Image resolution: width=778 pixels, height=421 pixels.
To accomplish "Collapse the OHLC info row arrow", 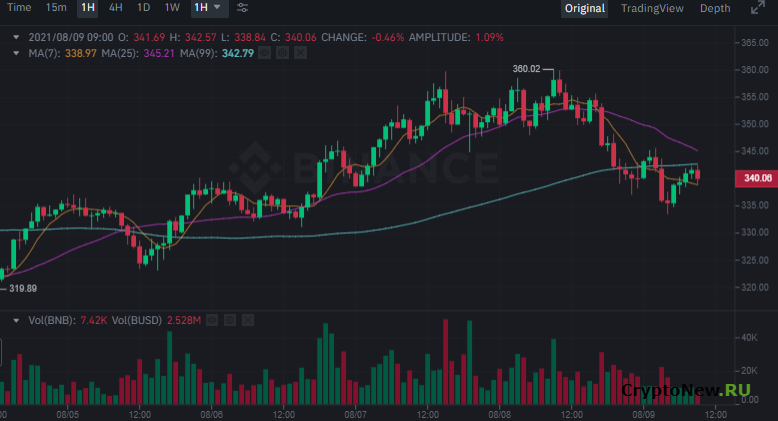I will (x=16, y=37).
